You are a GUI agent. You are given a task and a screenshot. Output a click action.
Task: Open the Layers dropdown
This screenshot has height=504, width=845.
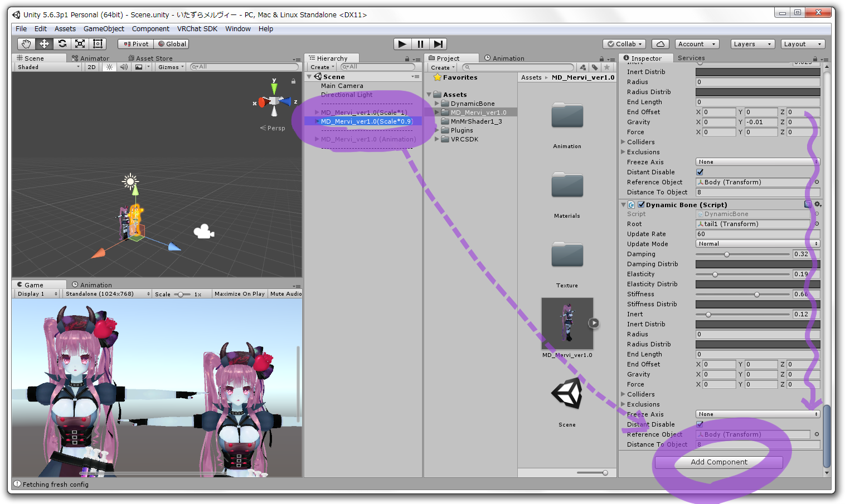[x=752, y=44]
